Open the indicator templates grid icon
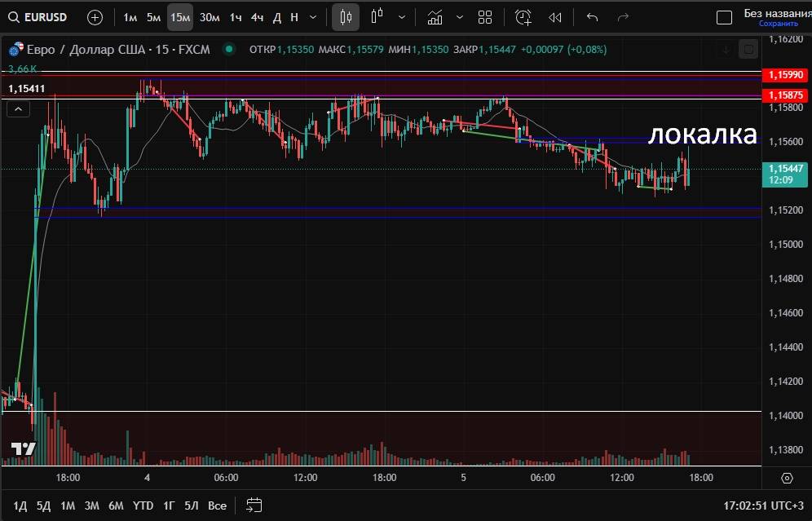 click(x=485, y=17)
